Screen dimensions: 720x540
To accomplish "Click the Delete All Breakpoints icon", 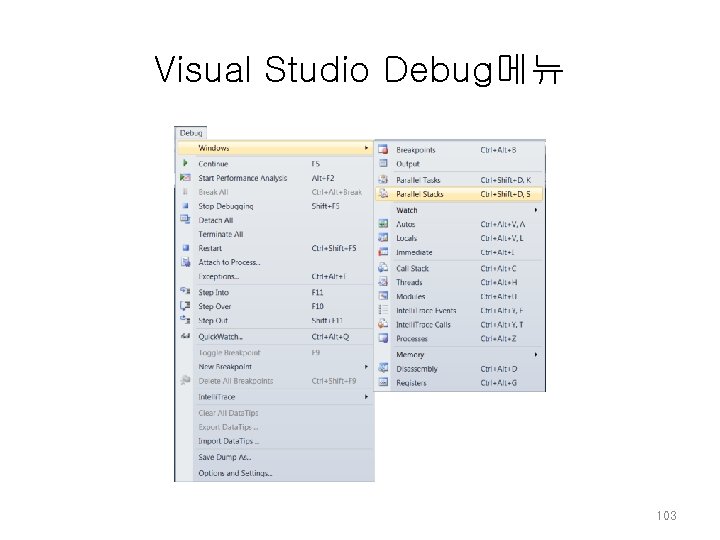I will [185, 380].
